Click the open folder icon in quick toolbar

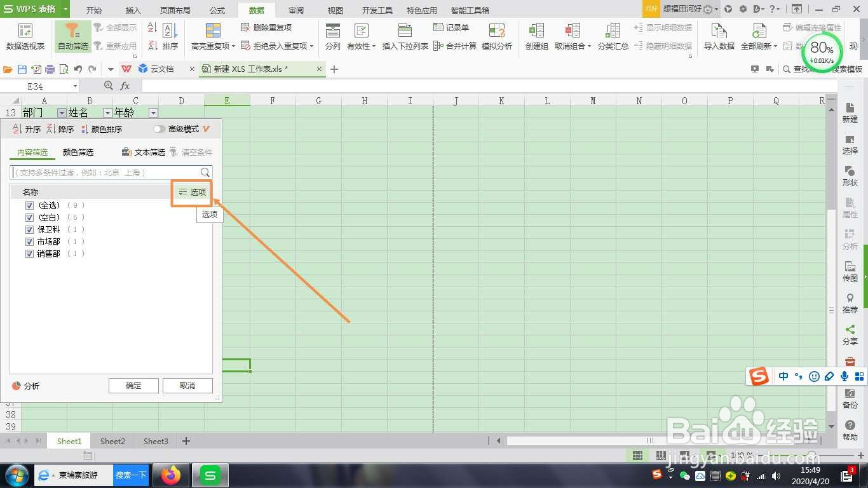[8, 69]
